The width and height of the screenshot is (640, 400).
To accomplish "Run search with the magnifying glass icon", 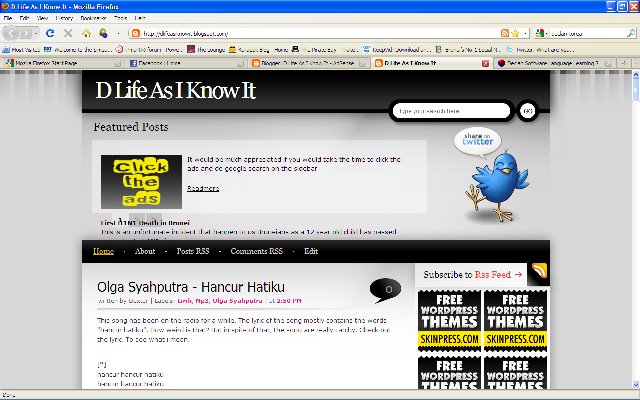I will tap(631, 33).
